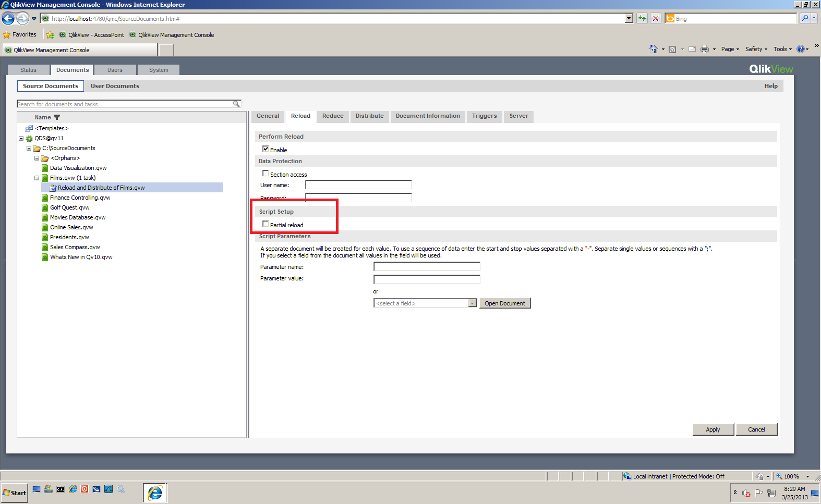
Task: Click the Help link
Action: click(x=771, y=86)
